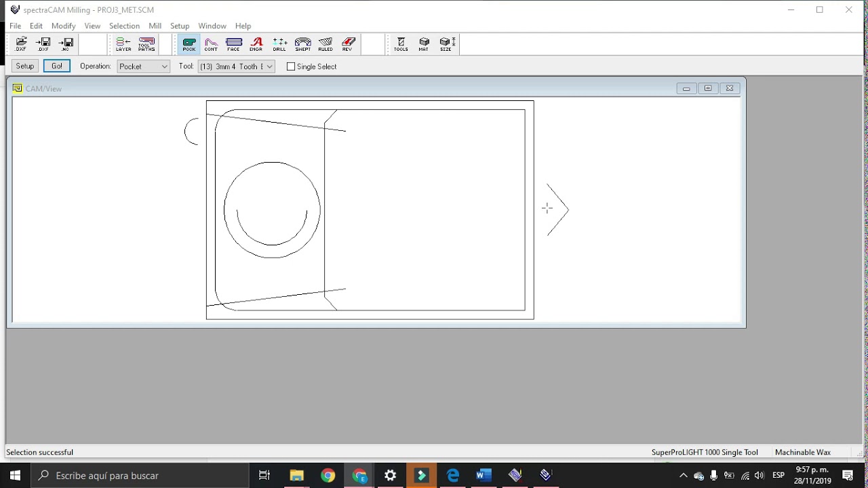Viewport: 868px width, 488px height.
Task: Open the Edit menu
Action: 36,26
